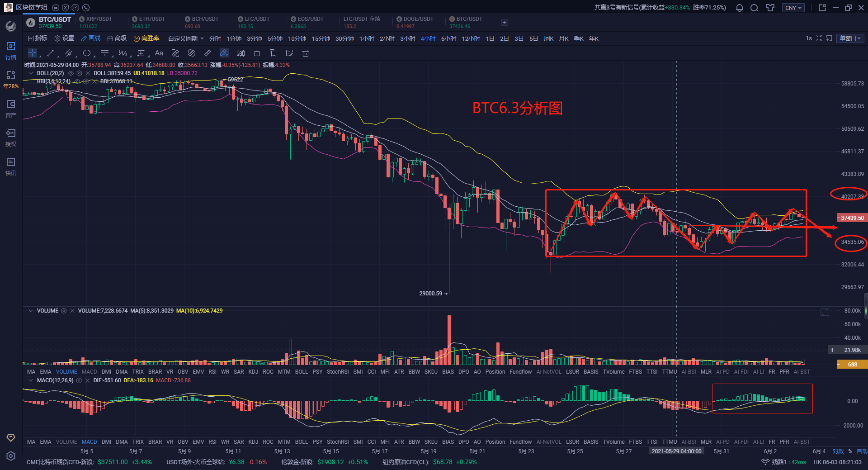Toggle BOLL indicator visibility eye

(x=71, y=73)
